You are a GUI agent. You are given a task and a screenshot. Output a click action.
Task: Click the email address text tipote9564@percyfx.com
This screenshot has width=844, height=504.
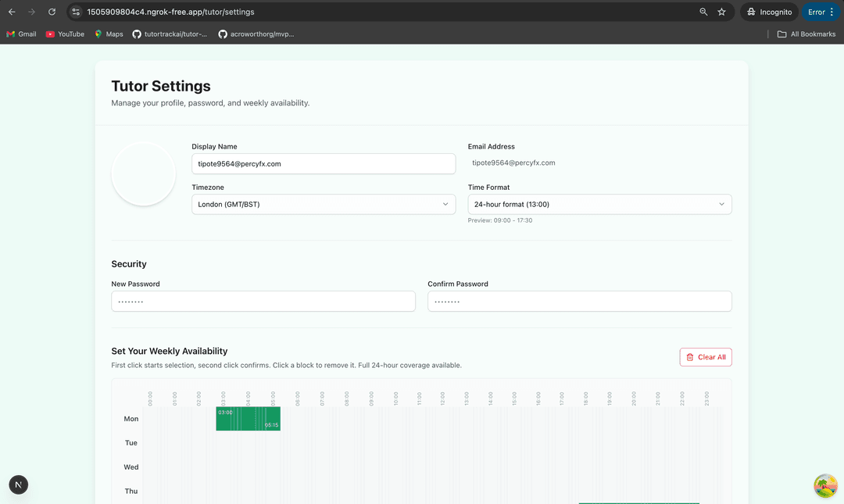pos(513,163)
